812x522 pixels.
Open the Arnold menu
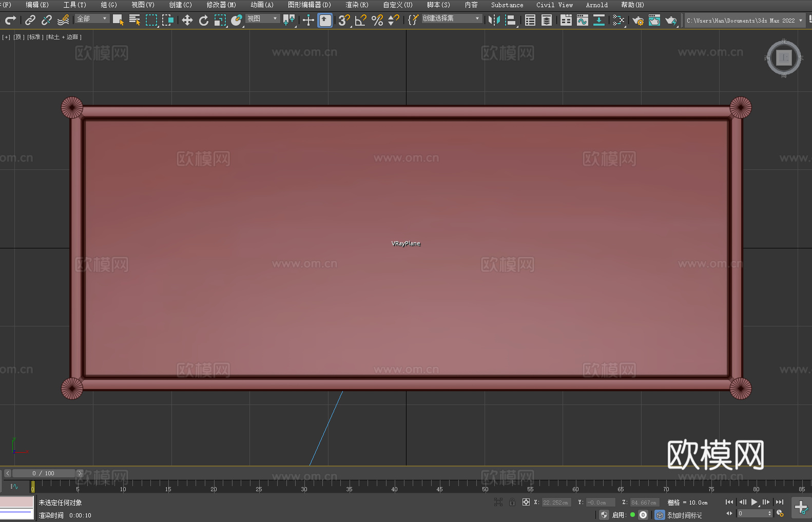[x=596, y=5]
